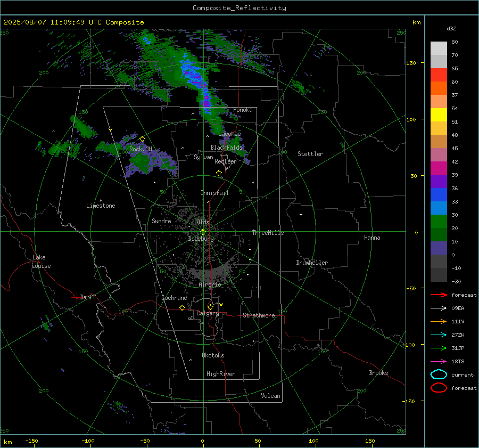Image resolution: width=479 pixels, height=448 pixels.
Task: Click the Vulcan city label
Action: click(x=270, y=396)
